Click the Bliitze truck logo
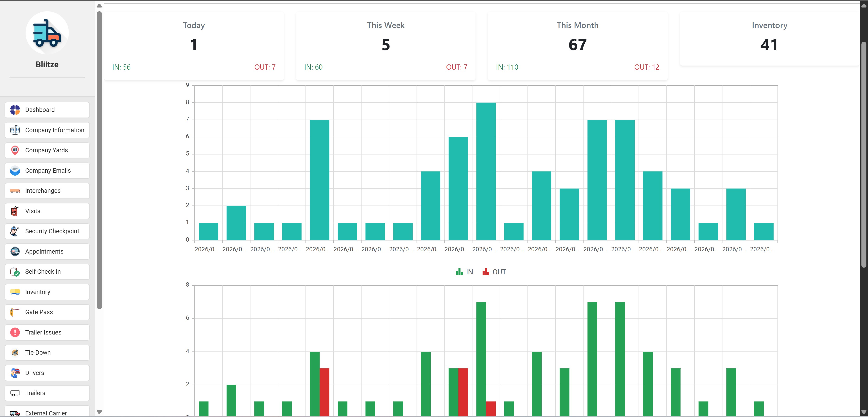 click(47, 33)
